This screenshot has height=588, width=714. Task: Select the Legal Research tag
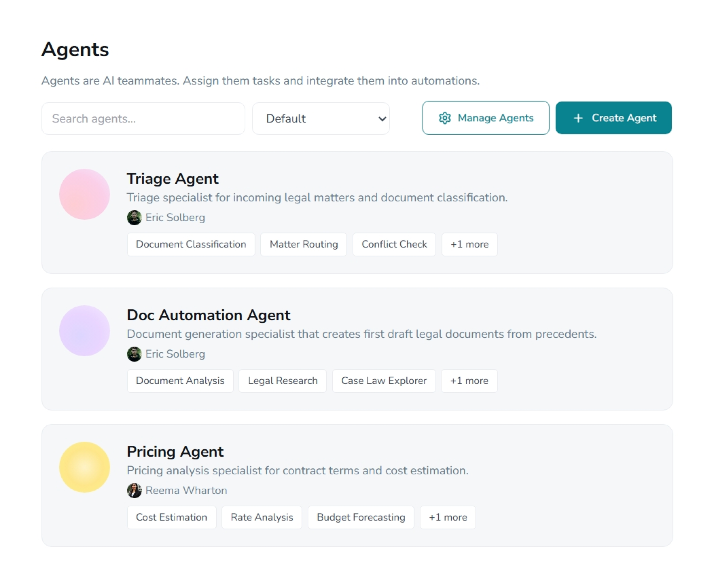click(x=282, y=381)
